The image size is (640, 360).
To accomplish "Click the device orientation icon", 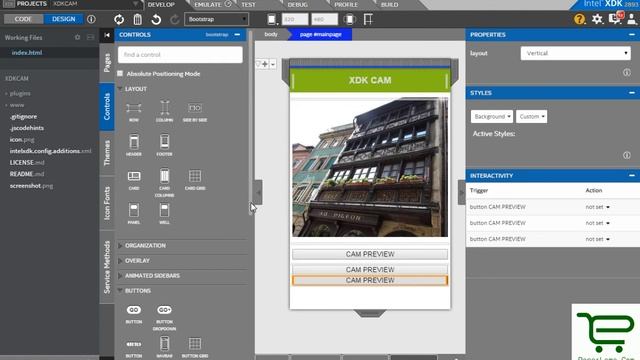I will click(x=349, y=19).
